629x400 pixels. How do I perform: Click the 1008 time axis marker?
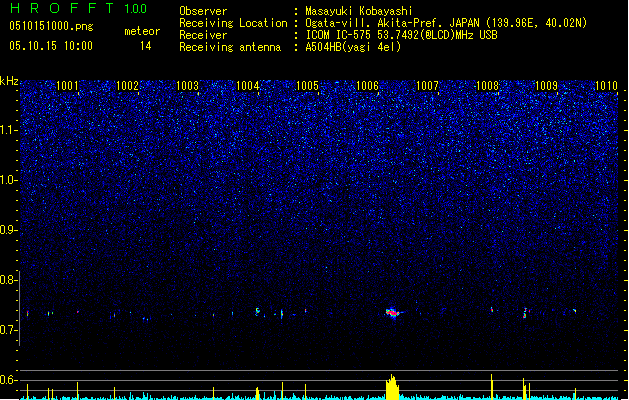pos(487,86)
